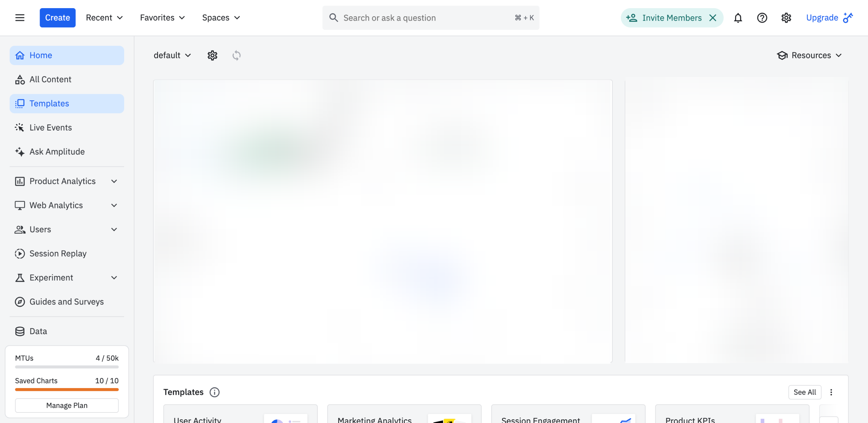This screenshot has height=423, width=868.
Task: Click the dashboard settings gear beside default
Action: (x=212, y=55)
